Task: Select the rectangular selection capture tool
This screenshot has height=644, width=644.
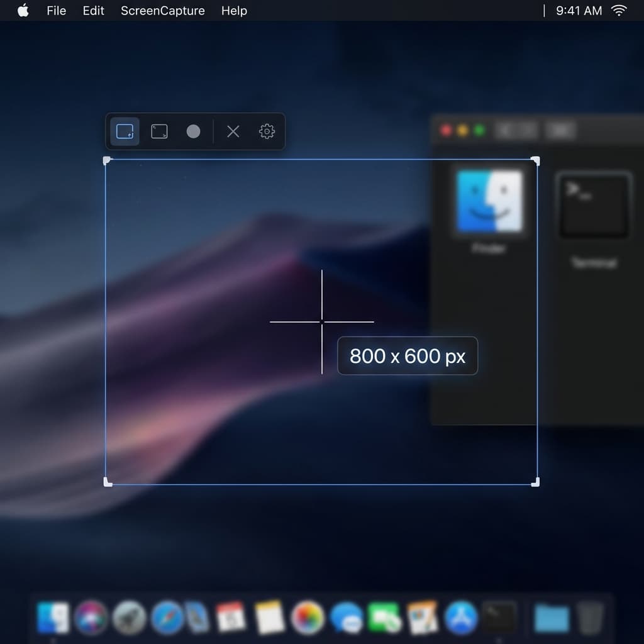Action: (124, 131)
